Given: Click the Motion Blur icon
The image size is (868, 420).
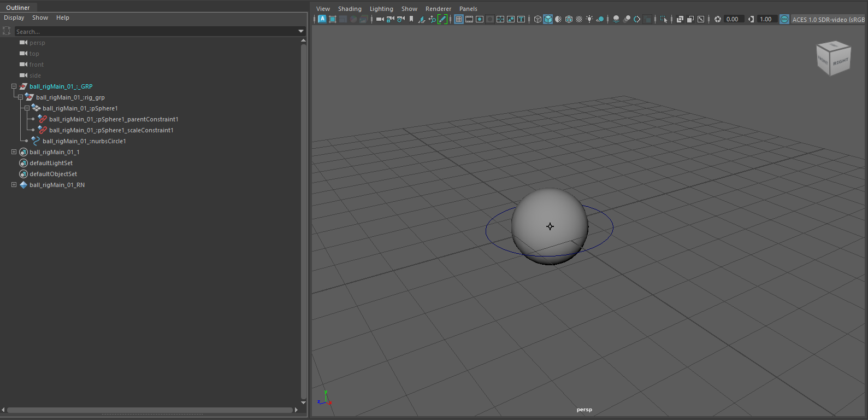Looking at the screenshot, I should [627, 19].
